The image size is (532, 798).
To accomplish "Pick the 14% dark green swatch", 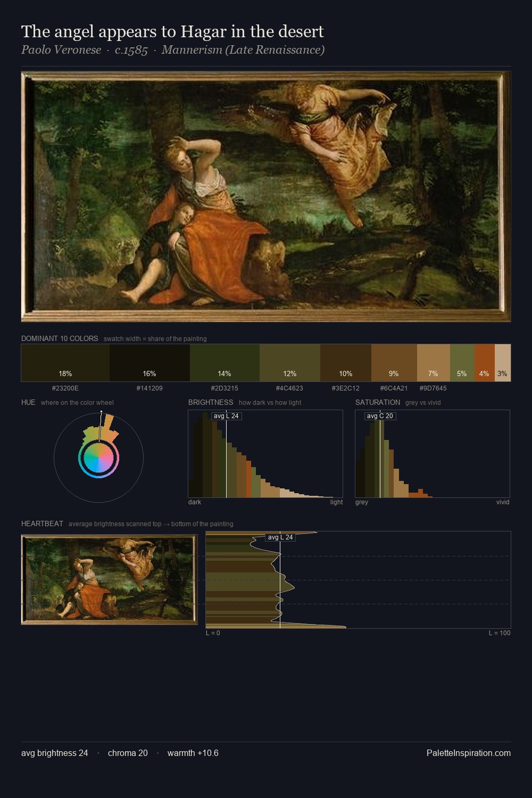I will [x=225, y=363].
